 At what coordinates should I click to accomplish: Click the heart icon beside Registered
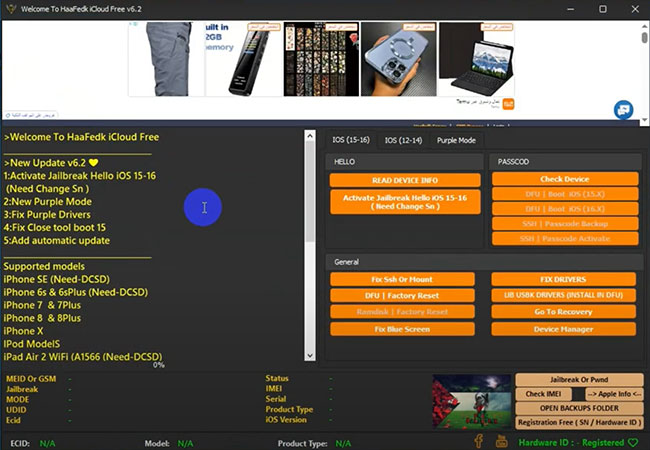pyautogui.click(x=633, y=443)
